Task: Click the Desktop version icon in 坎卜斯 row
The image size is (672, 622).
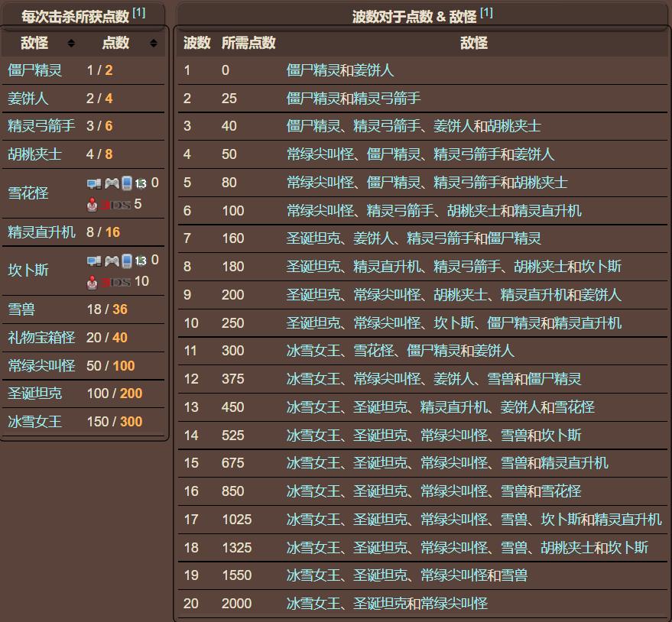Action: point(93,261)
